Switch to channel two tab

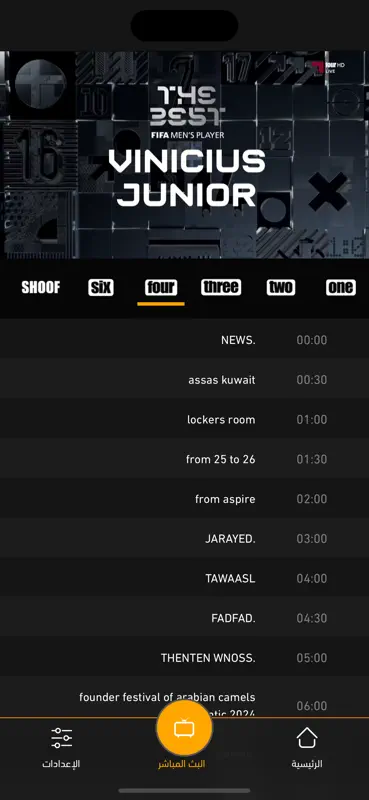pos(281,288)
